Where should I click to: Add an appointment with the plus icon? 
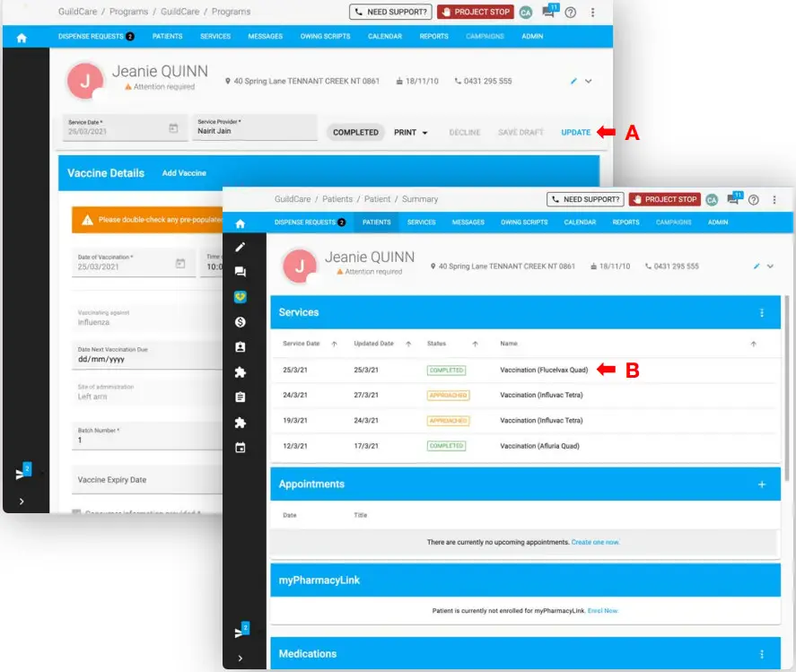762,484
